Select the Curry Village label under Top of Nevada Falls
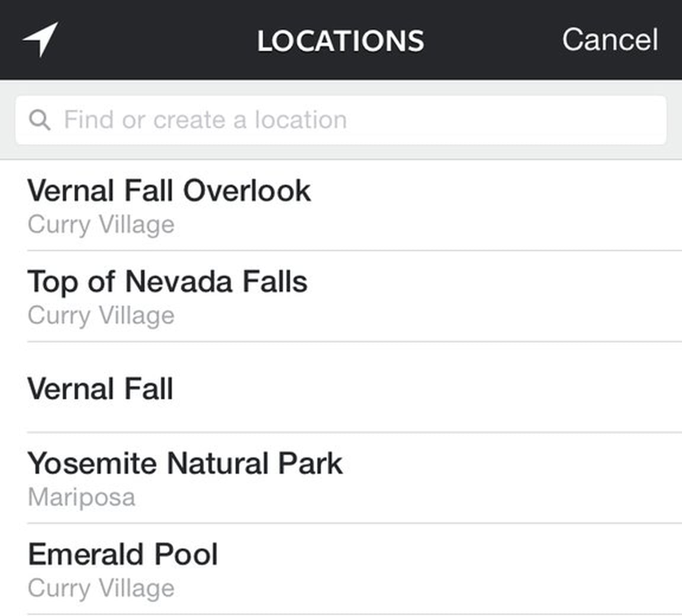Image resolution: width=682 pixels, height=616 pixels. (x=101, y=316)
